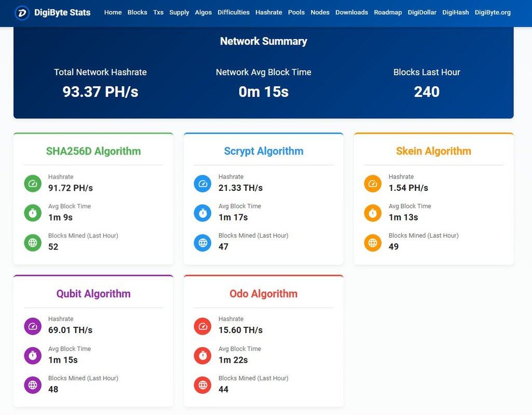Click the DigiByte logo icon
532x415 pixels.
pos(22,12)
